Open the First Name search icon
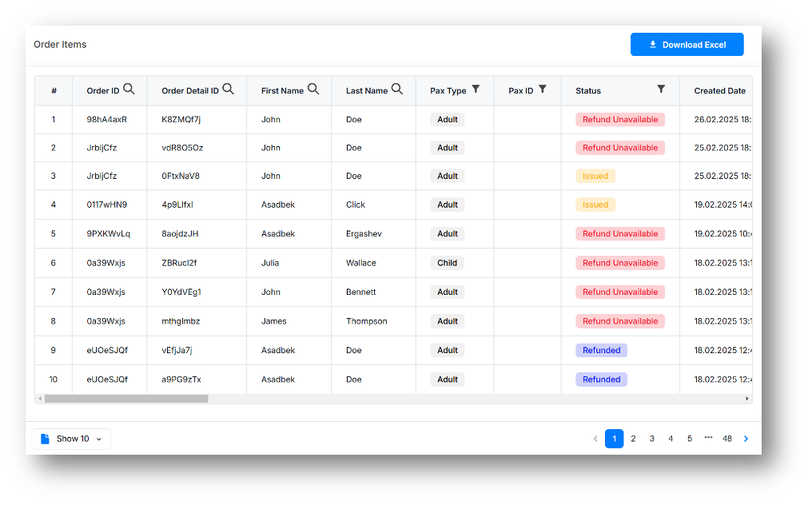The height and width of the screenshot is (505, 812). coord(313,89)
